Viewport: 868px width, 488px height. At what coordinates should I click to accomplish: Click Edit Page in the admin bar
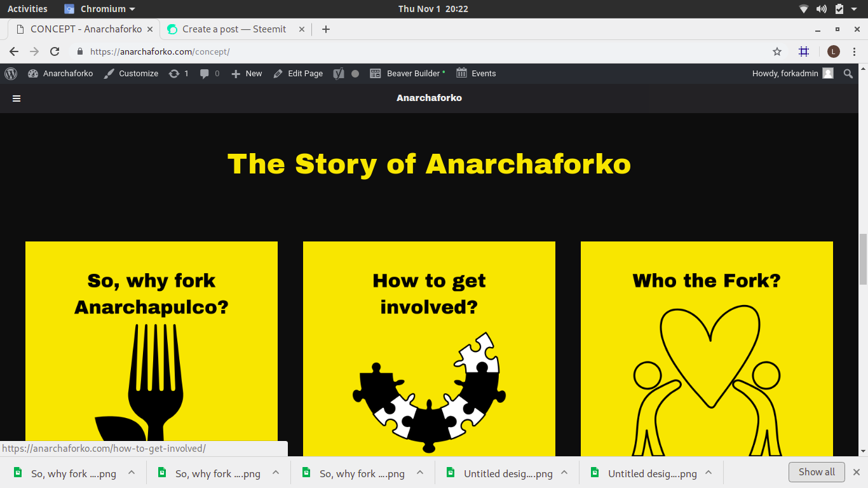coord(298,74)
